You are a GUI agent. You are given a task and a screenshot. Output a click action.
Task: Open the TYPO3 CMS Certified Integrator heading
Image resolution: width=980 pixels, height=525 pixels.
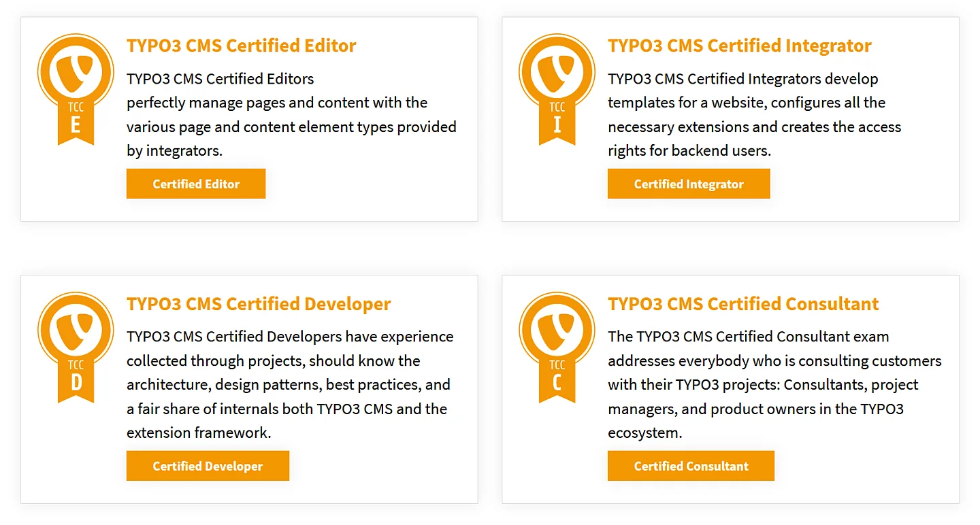point(739,46)
